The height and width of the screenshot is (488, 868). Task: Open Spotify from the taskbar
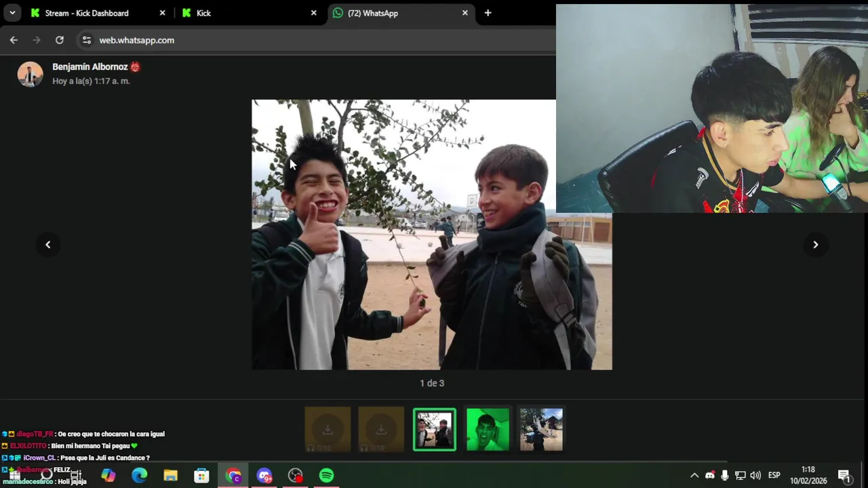[327, 475]
